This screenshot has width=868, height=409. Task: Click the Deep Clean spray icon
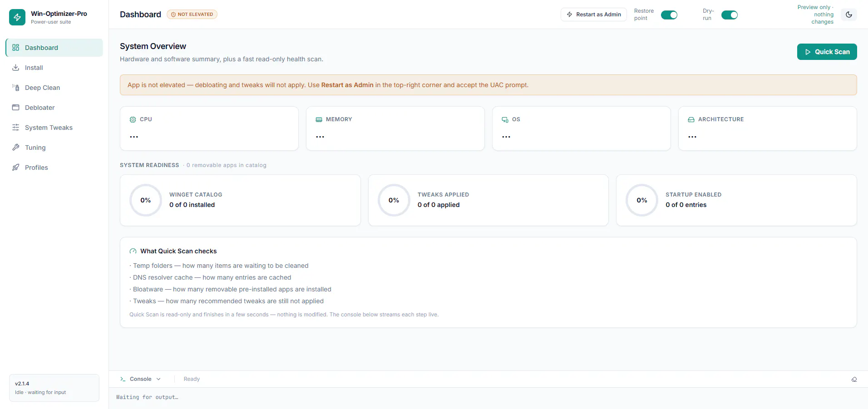pos(15,88)
